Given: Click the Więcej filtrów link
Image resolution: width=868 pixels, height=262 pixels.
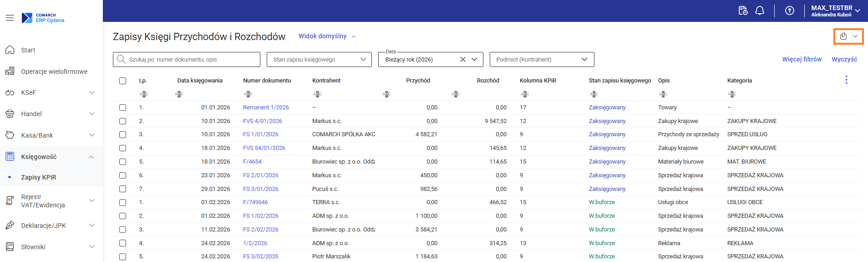Looking at the screenshot, I should (802, 59).
